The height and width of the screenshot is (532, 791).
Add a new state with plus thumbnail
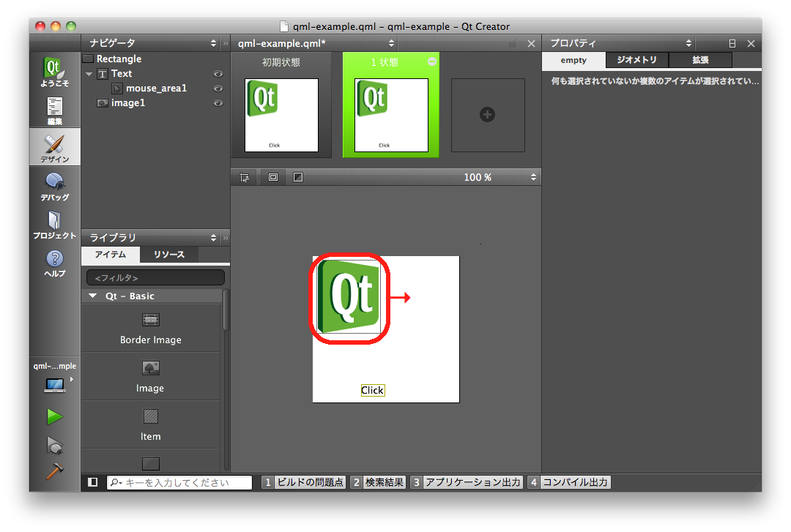click(x=488, y=115)
